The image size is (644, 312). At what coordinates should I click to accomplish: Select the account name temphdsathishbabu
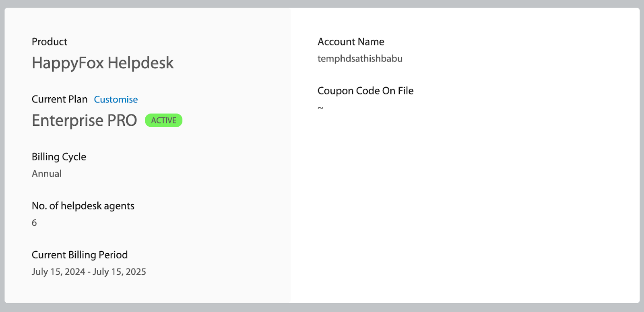tap(360, 59)
